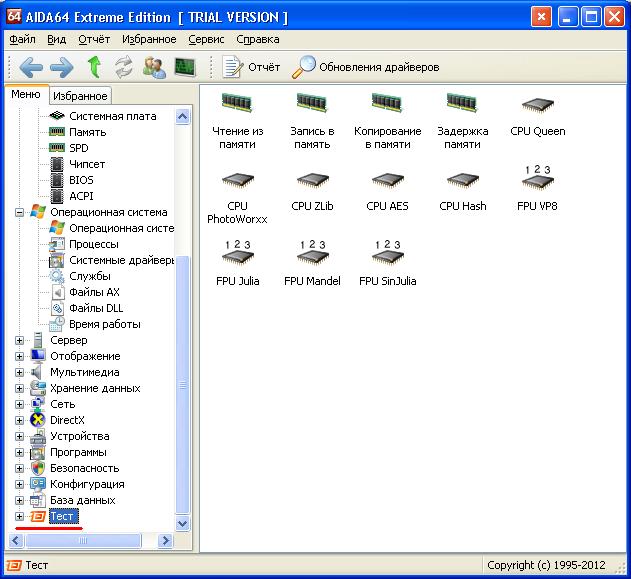Screen dimensions: 631x579
Task: Click the refresh toolbar icon
Action: (x=124, y=67)
